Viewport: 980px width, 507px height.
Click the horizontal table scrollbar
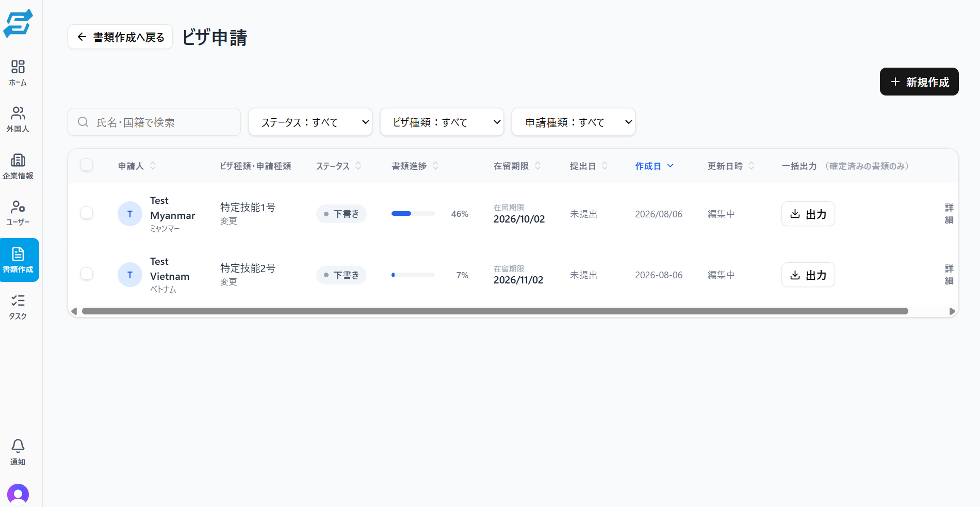(495, 311)
